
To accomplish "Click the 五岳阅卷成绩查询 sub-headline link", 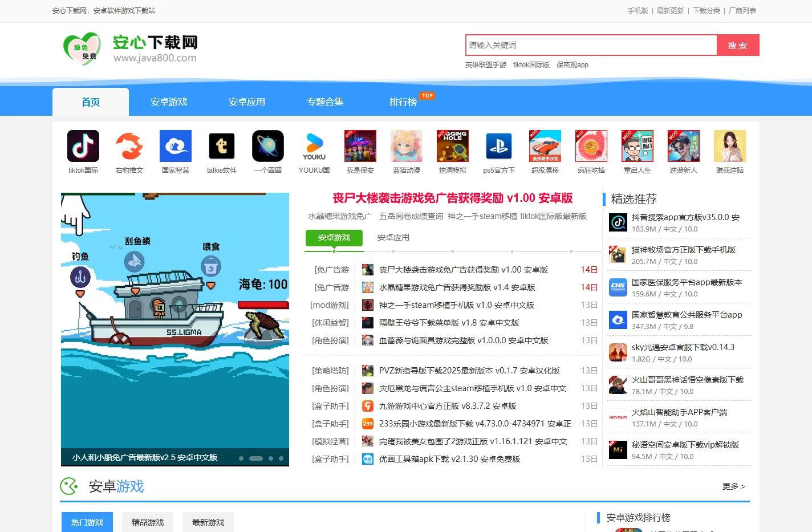I will point(411,216).
